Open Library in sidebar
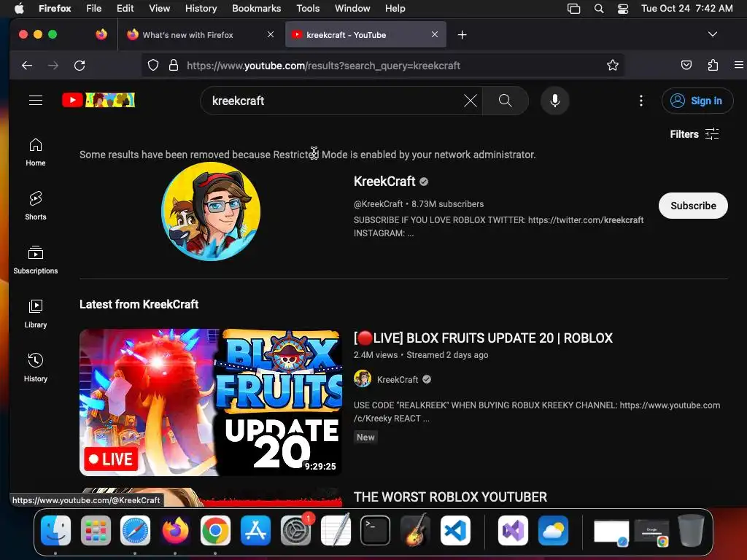747x560 pixels. 36,314
